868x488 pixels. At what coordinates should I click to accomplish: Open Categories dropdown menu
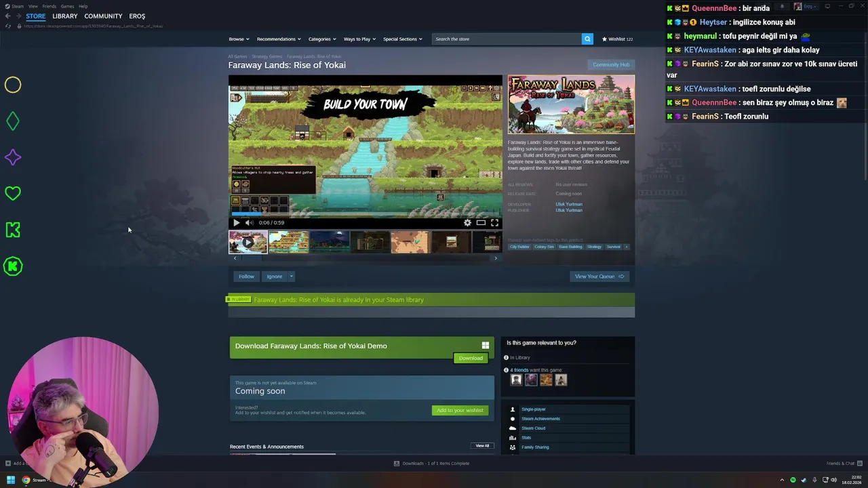[x=322, y=39]
